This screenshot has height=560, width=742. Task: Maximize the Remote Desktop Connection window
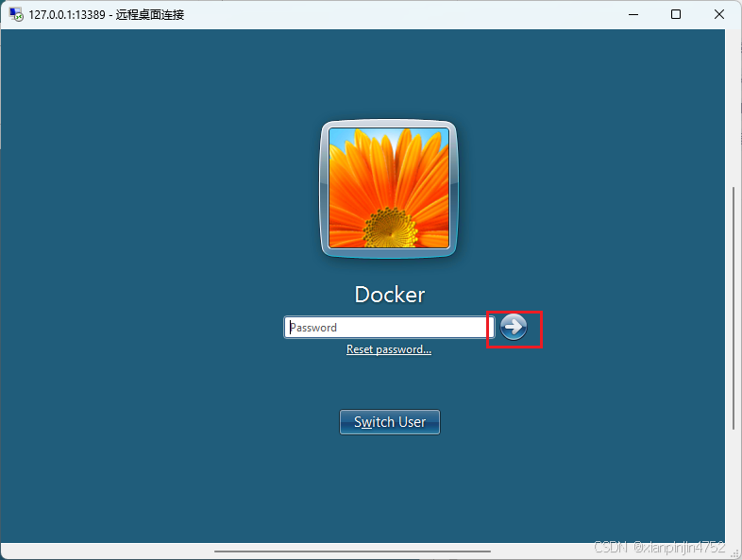pos(676,14)
